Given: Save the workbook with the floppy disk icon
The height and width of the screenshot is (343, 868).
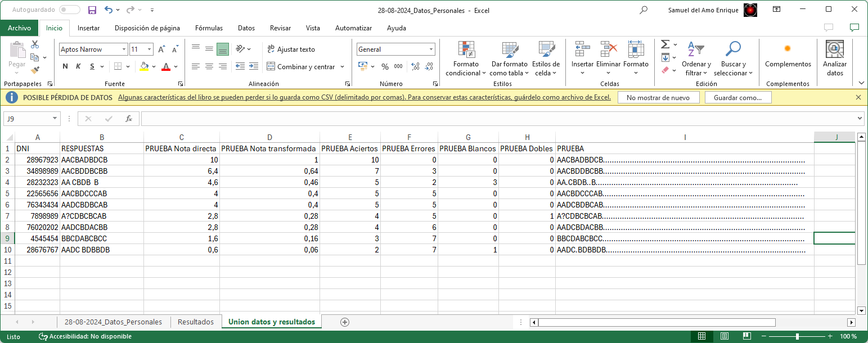Looking at the screenshot, I should 92,10.
